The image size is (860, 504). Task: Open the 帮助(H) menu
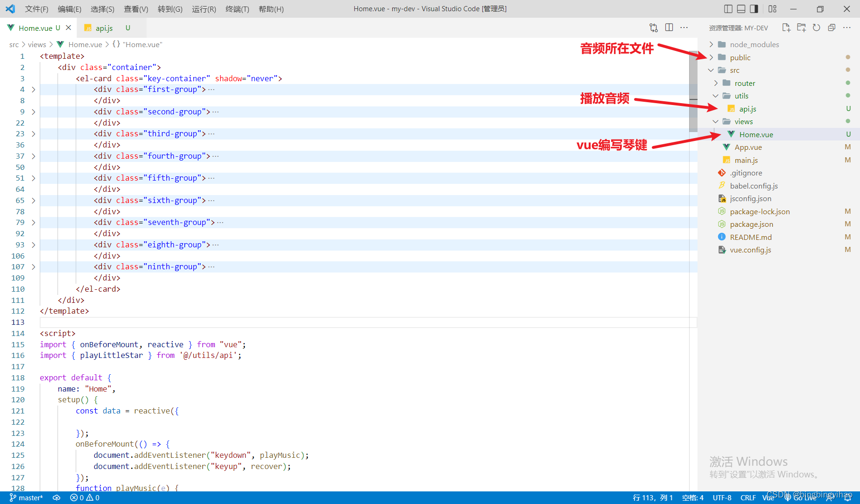point(271,9)
